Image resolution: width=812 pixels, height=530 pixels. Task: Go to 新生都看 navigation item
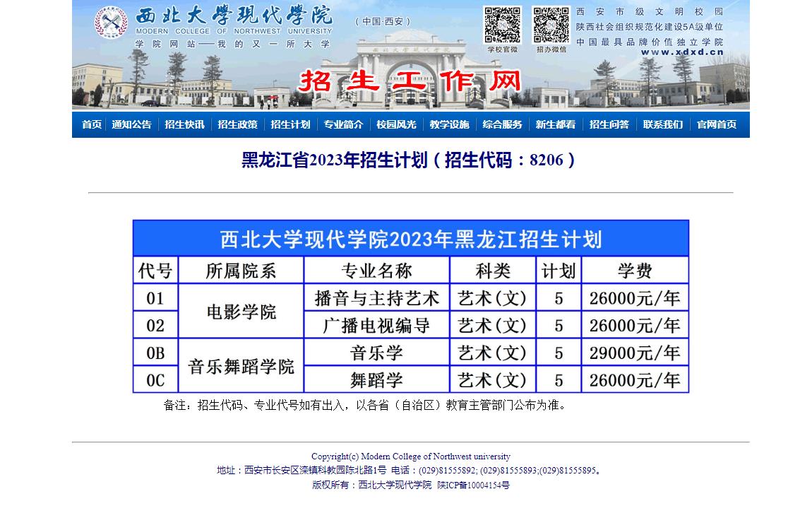(x=556, y=124)
